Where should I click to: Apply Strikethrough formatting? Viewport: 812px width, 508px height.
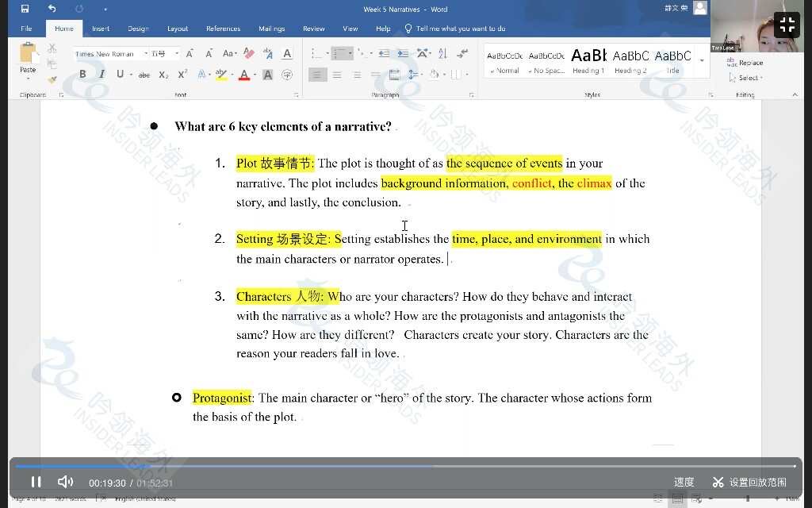[144, 75]
